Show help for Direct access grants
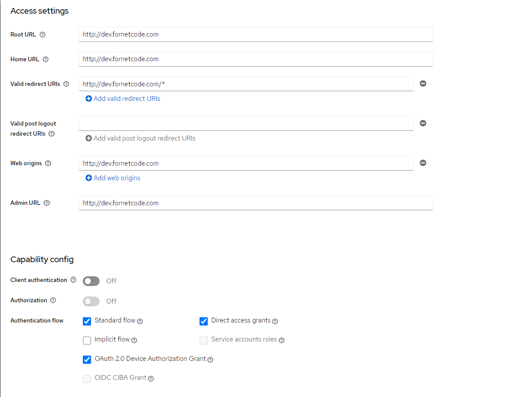Screen dimensions: 532x397 pos(275,321)
